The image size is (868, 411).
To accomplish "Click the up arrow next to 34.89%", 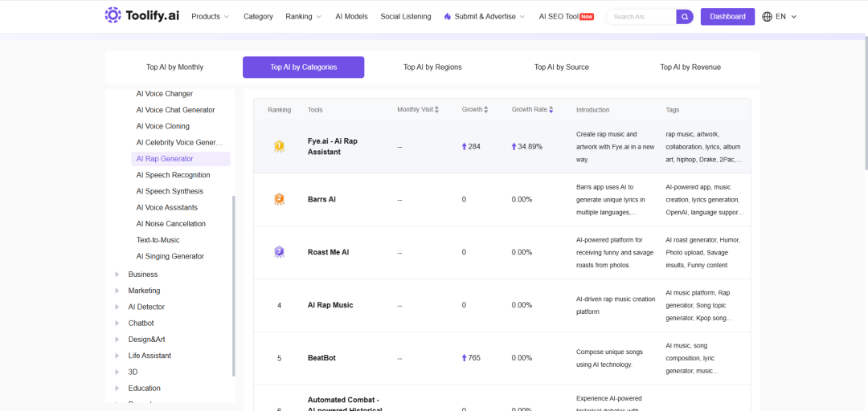I will pyautogui.click(x=514, y=147).
